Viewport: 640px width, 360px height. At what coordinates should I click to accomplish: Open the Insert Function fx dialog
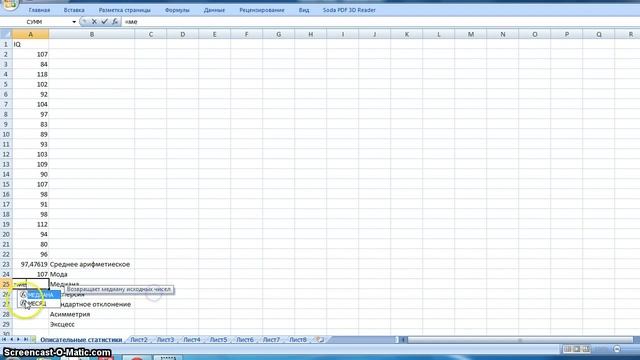click(115, 22)
